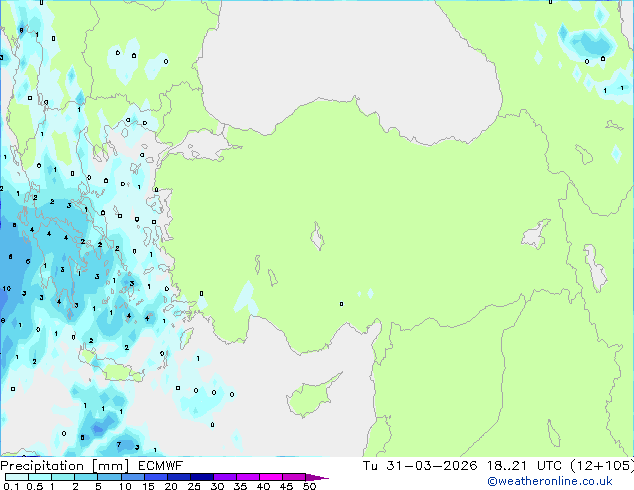This screenshot has width=634, height=490.
Task: Click the '18..21 UTC' time range text
Action: (x=524, y=466)
